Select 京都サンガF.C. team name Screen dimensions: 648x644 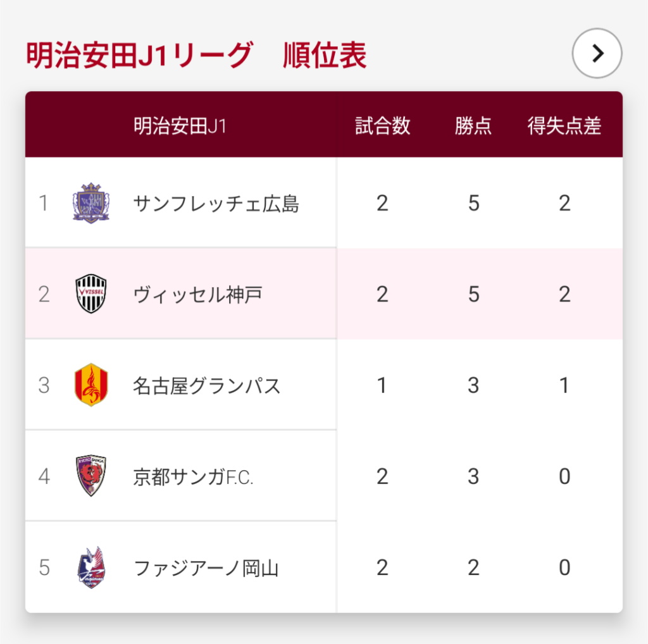[x=193, y=476]
